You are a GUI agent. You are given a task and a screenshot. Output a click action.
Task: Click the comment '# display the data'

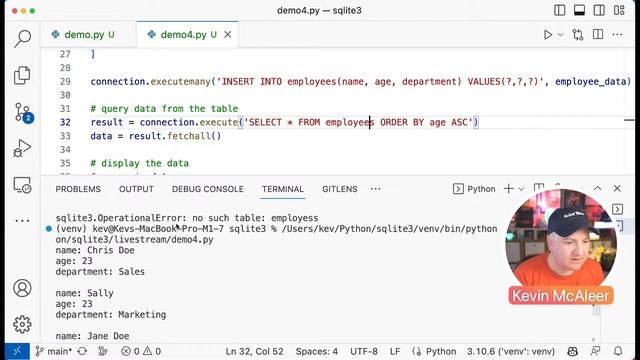click(140, 163)
